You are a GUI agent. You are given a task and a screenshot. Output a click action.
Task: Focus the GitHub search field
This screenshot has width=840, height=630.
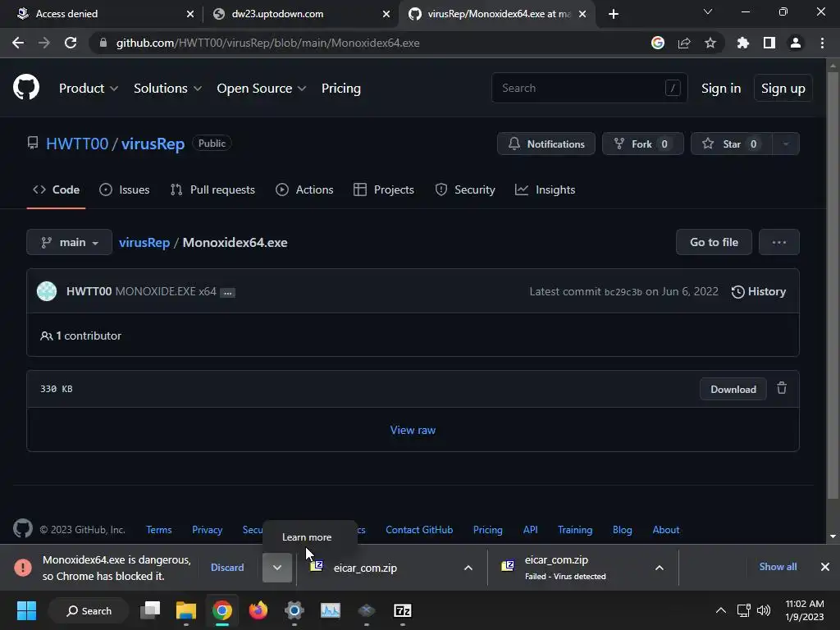pyautogui.click(x=589, y=88)
